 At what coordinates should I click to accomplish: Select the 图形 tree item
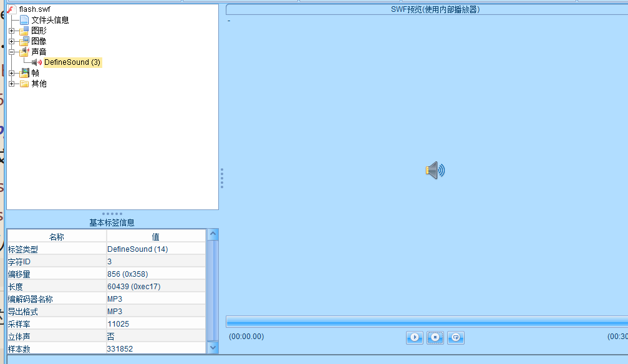[x=39, y=31]
